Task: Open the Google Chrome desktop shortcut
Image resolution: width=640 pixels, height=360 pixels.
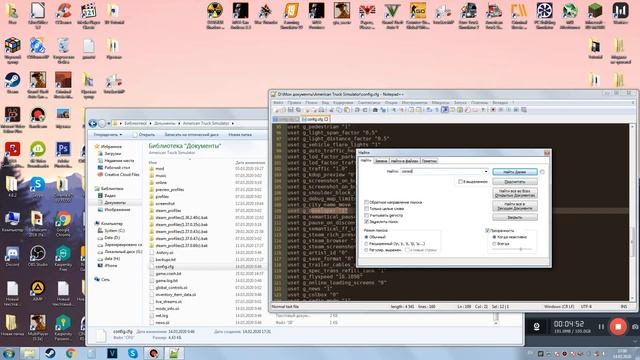Action: (63, 224)
